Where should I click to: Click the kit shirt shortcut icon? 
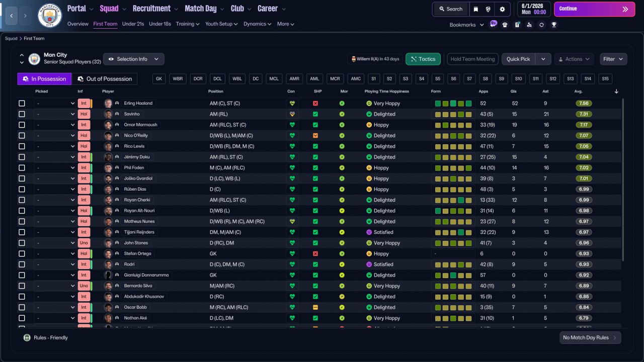point(505,25)
